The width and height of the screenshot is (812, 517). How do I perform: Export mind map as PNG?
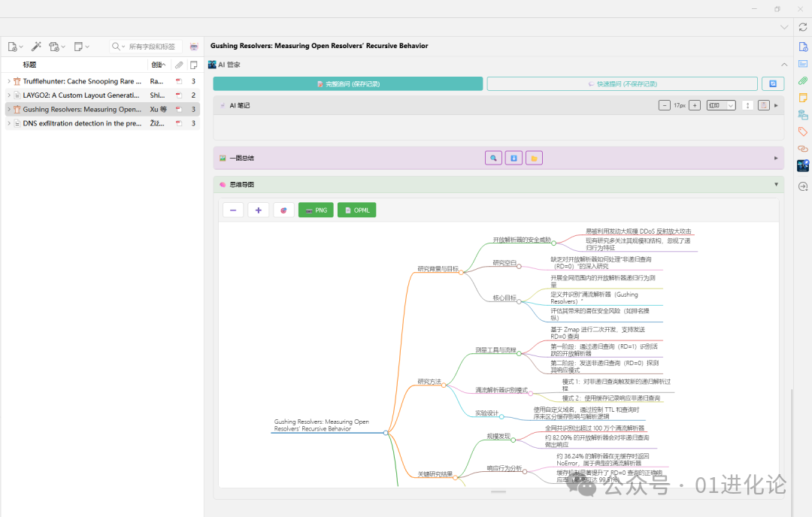click(x=316, y=210)
